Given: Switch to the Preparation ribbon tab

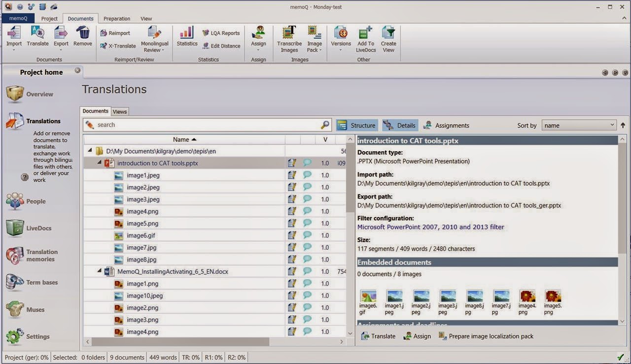Looking at the screenshot, I should click(x=117, y=18).
